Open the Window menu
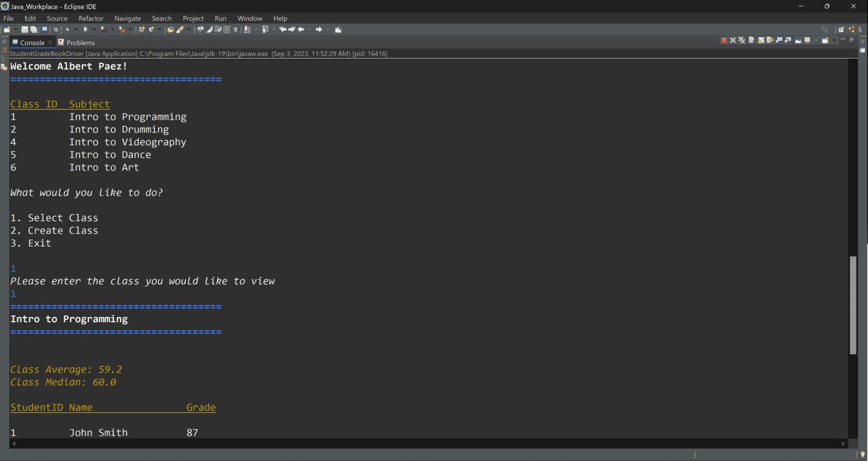 coord(250,19)
